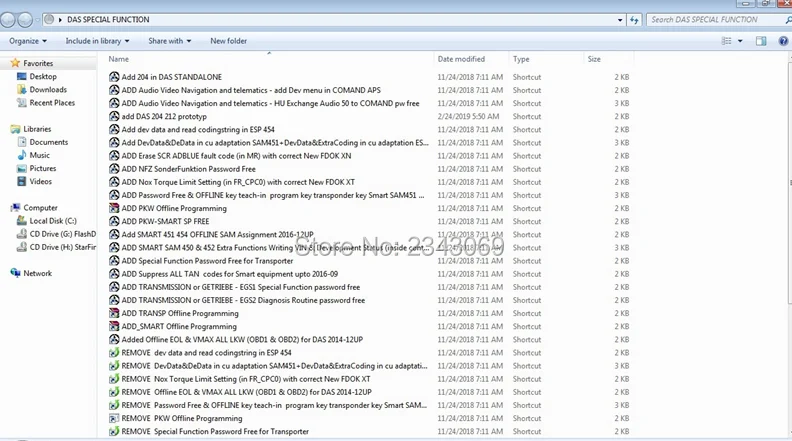This screenshot has height=441, width=792.
Task: Click the breadcrumb arrow before DAS SPECIAL FUNCTION
Action: coord(60,20)
